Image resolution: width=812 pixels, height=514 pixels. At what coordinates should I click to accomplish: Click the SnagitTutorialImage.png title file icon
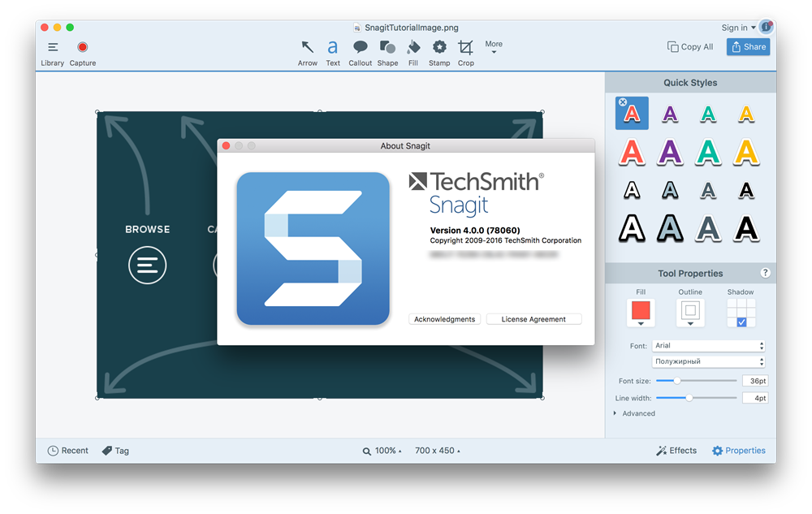point(356,28)
